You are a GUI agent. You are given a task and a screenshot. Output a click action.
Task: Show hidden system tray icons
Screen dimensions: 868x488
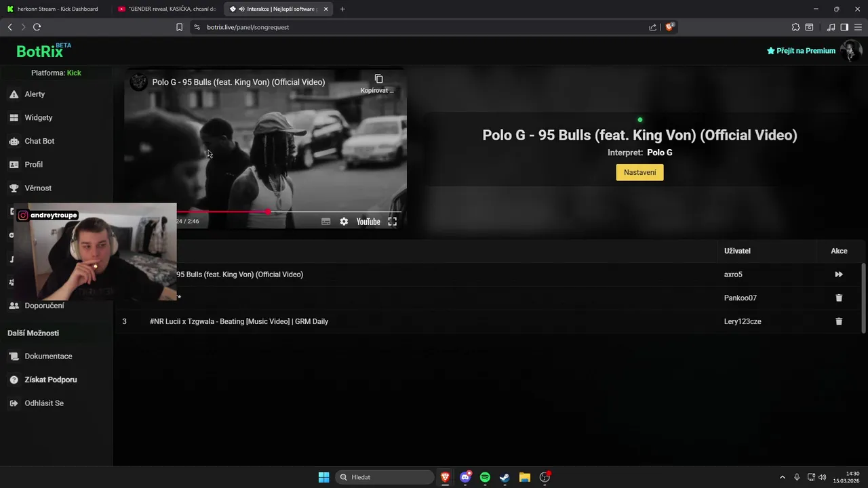pos(782,477)
